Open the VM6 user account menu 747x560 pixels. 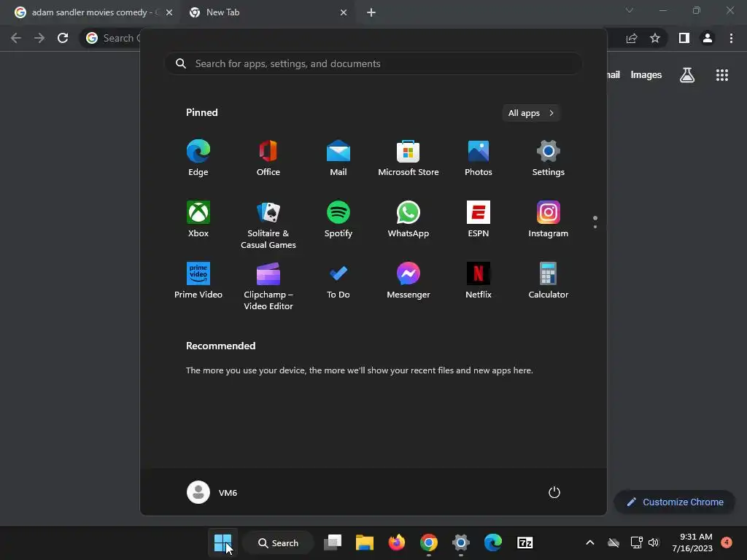coord(212,492)
